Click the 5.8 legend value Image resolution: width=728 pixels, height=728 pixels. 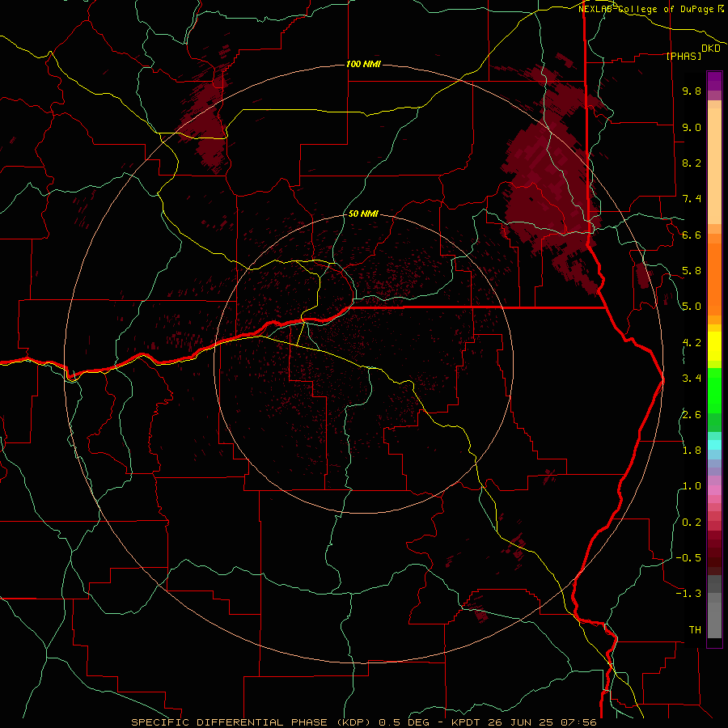coord(692,271)
